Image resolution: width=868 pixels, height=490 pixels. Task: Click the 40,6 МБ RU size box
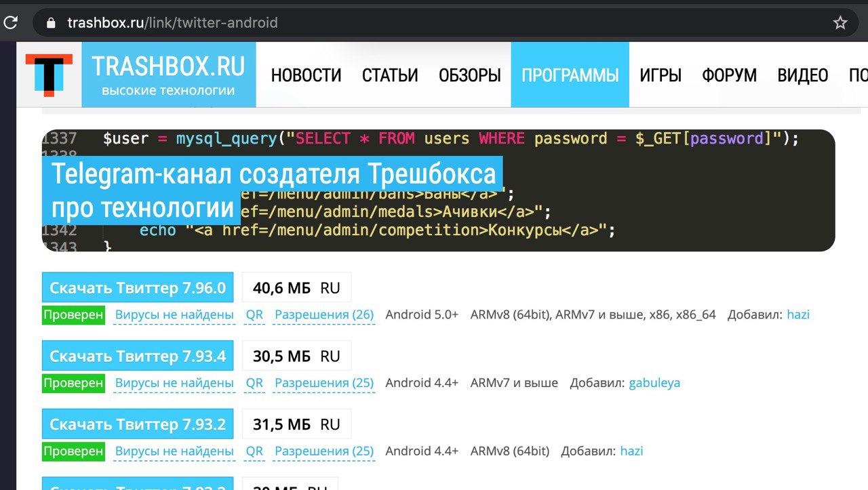[296, 288]
